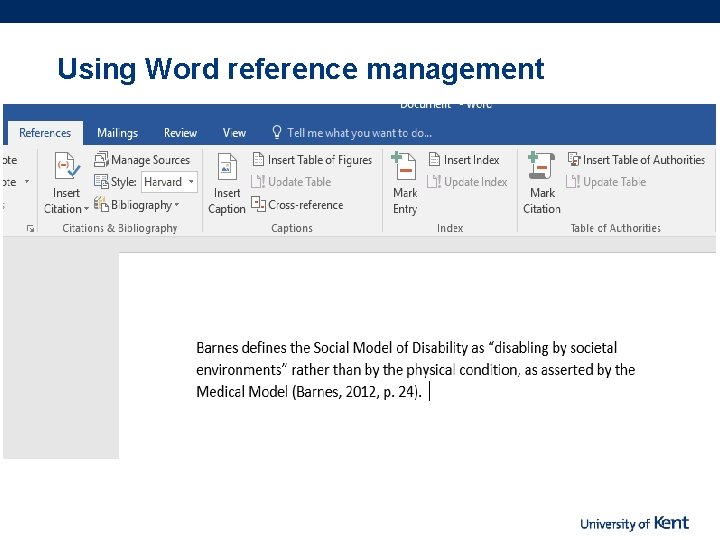Click the University of Kent logo

(634, 523)
